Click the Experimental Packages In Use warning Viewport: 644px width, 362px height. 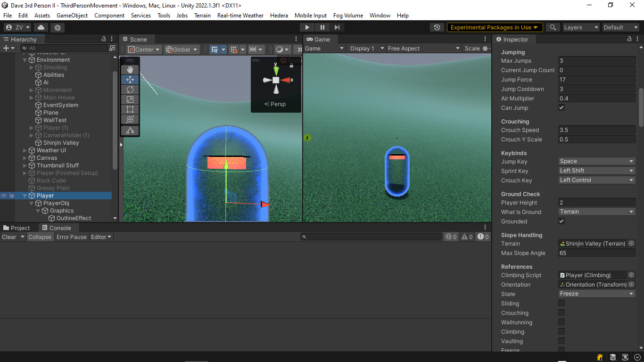point(494,27)
